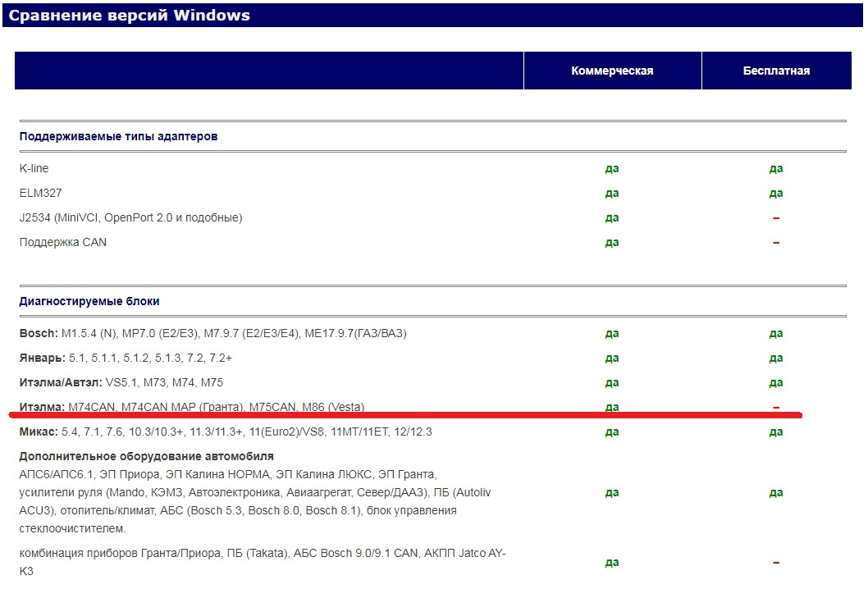The width and height of the screenshot is (868, 589).
Task: Select the "Бесплатная" column header
Action: (x=776, y=71)
